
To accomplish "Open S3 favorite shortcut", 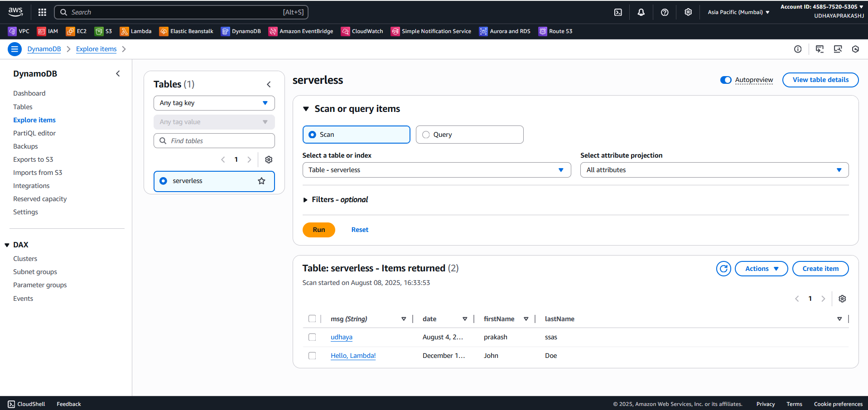I will pos(103,31).
